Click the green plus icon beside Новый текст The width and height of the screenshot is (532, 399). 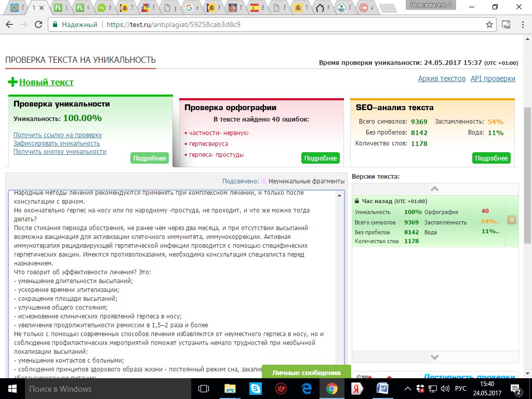pyautogui.click(x=12, y=82)
